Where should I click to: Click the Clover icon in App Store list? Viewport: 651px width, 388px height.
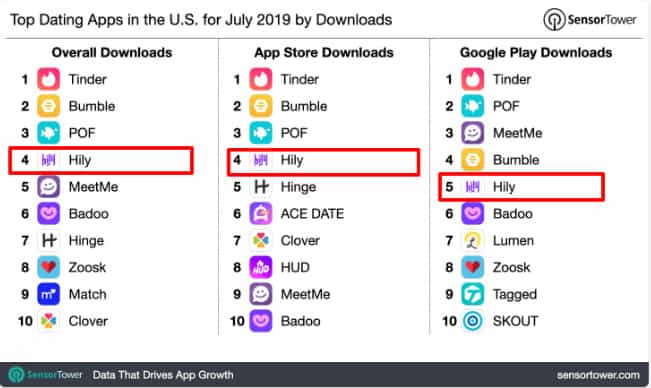[x=261, y=241]
